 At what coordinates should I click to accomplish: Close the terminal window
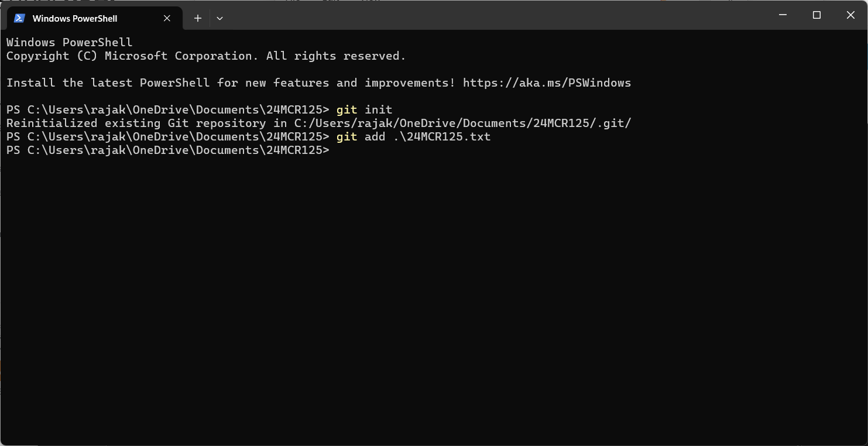[x=850, y=15]
